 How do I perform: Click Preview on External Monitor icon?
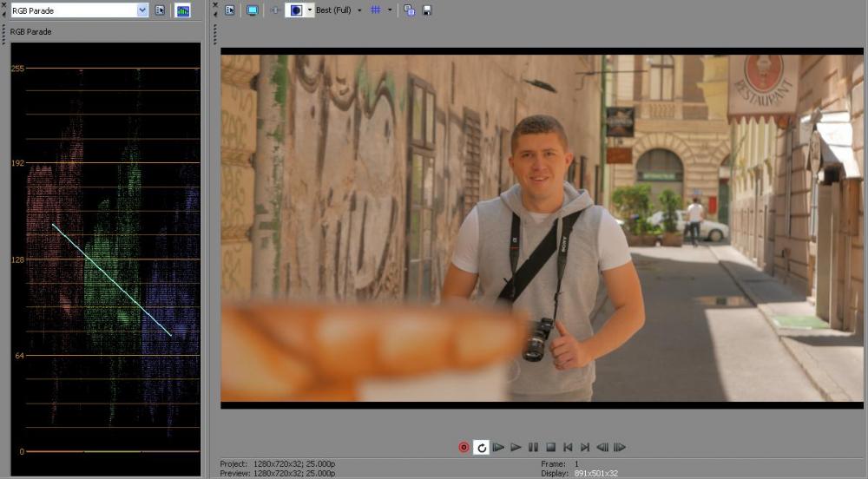[253, 10]
